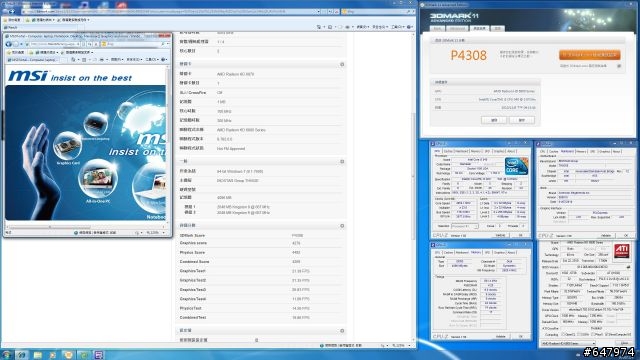Screen dimensions: 640x360
Task: Go back in the MSI browser window
Action: [x=9, y=44]
